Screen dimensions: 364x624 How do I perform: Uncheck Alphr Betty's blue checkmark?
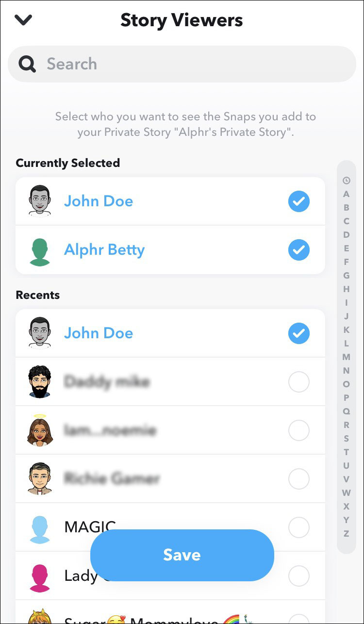[298, 250]
